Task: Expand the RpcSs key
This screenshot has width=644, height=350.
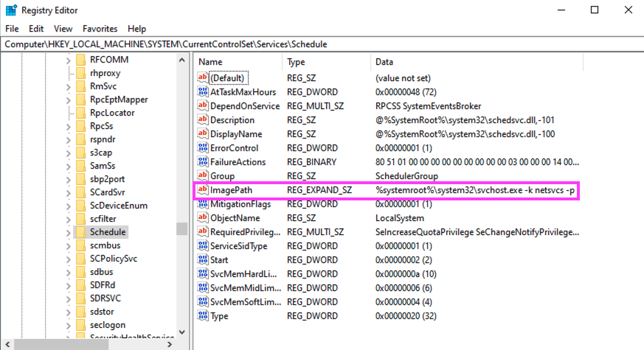Action: [68, 127]
